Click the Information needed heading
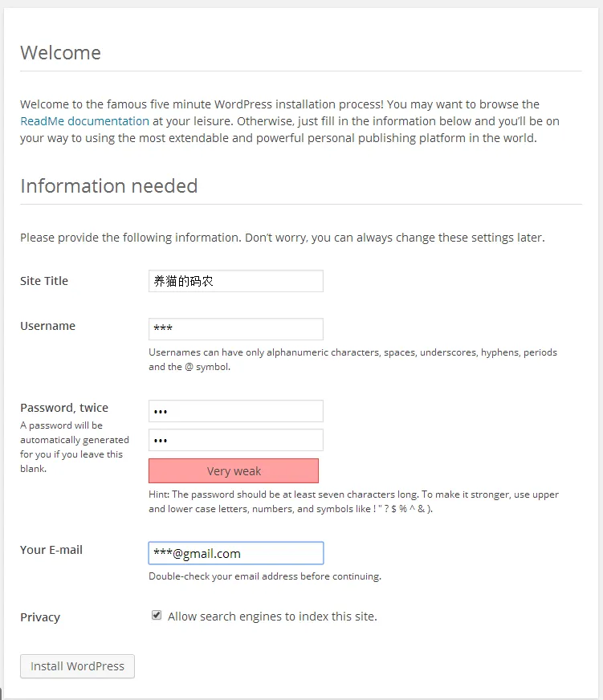The height and width of the screenshot is (700, 603). click(109, 185)
